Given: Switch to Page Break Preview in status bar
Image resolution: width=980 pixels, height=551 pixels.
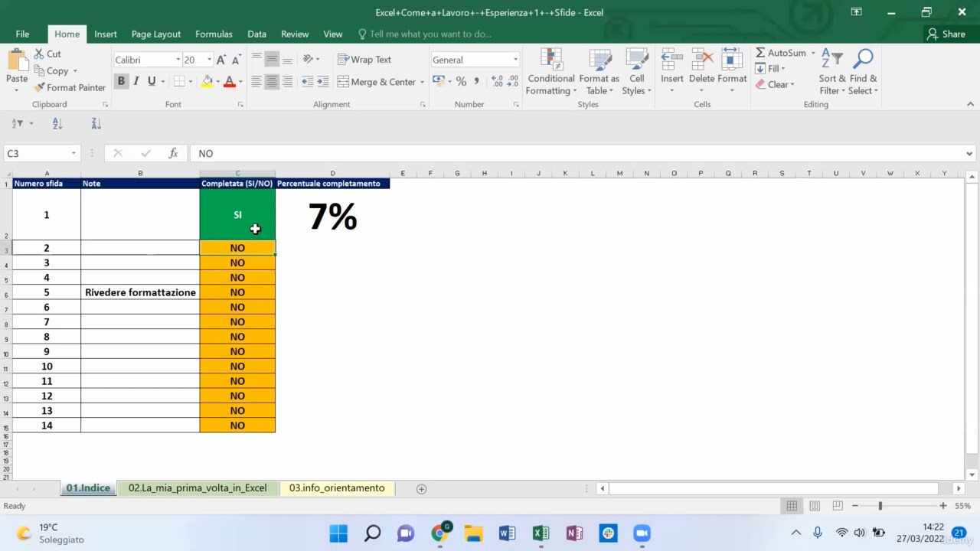Looking at the screenshot, I should (838, 506).
